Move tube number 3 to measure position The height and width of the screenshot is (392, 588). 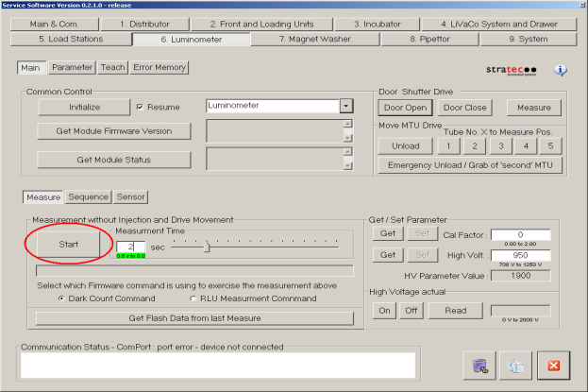click(x=500, y=145)
